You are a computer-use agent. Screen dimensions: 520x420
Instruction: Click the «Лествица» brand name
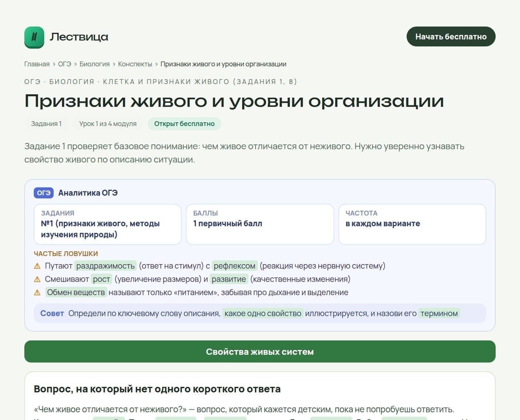(x=79, y=37)
